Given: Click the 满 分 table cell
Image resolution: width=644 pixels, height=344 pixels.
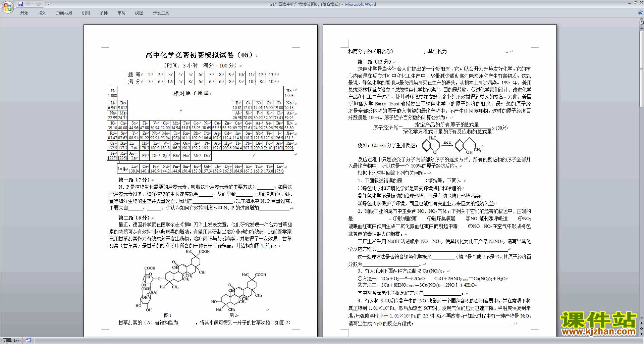Looking at the screenshot, I should click(x=135, y=82).
